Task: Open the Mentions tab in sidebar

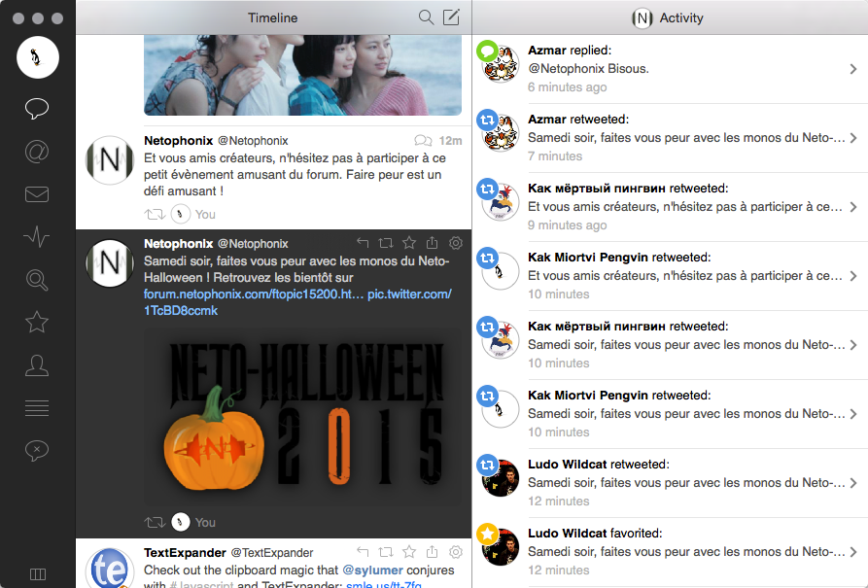Action: (x=37, y=152)
